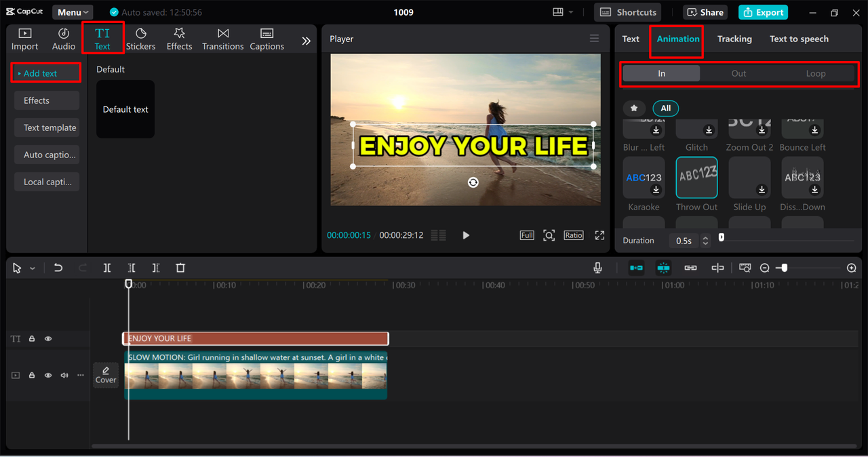Click the animation Duration slider
This screenshot has height=457, width=868.
tap(787, 240)
